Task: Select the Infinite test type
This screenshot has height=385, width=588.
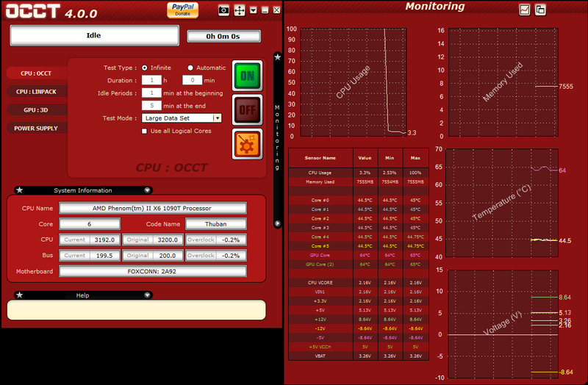Action: [144, 68]
